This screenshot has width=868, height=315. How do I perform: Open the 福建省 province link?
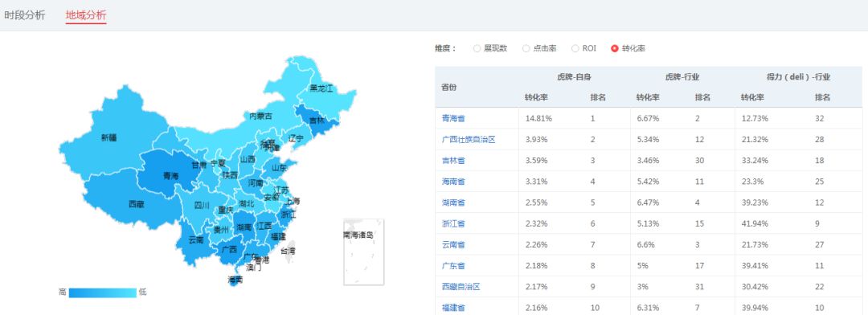pyautogui.click(x=453, y=308)
